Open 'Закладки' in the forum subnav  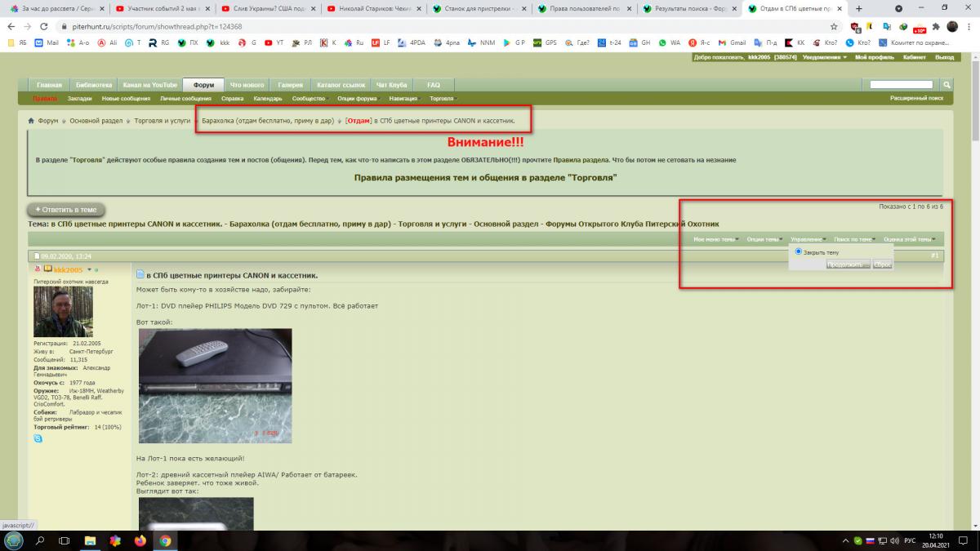[79, 98]
